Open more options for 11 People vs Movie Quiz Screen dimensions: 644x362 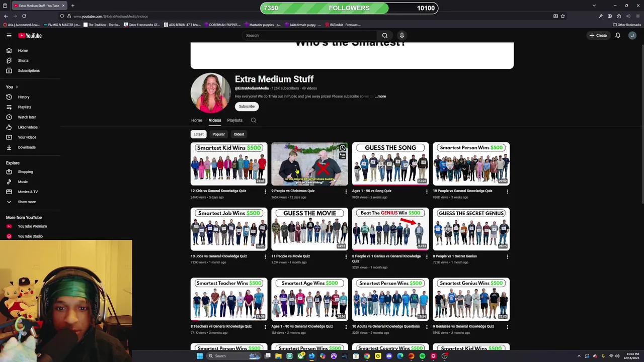tap(346, 256)
